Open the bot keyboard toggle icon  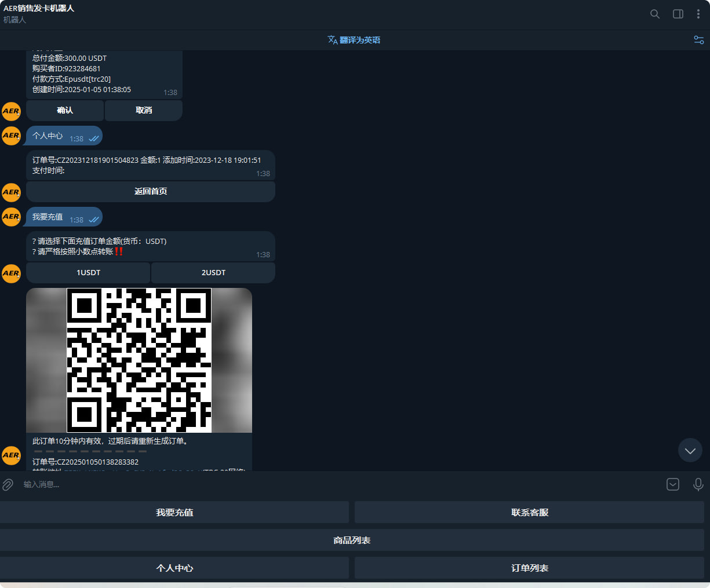673,484
